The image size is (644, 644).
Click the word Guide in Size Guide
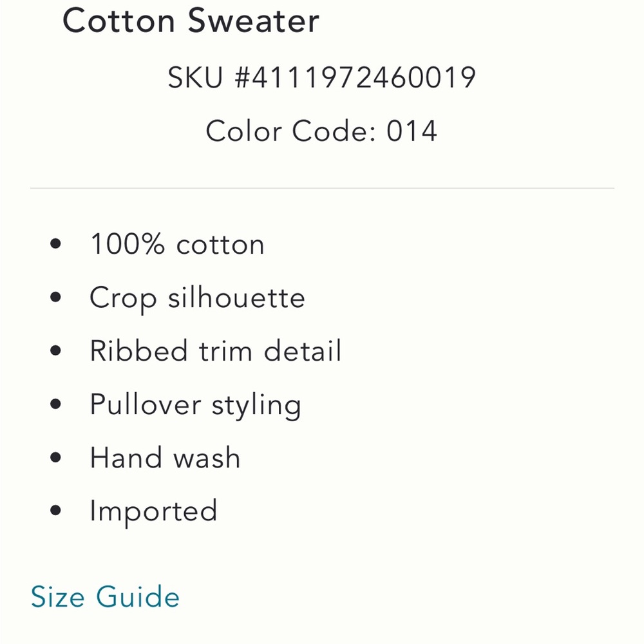(138, 596)
